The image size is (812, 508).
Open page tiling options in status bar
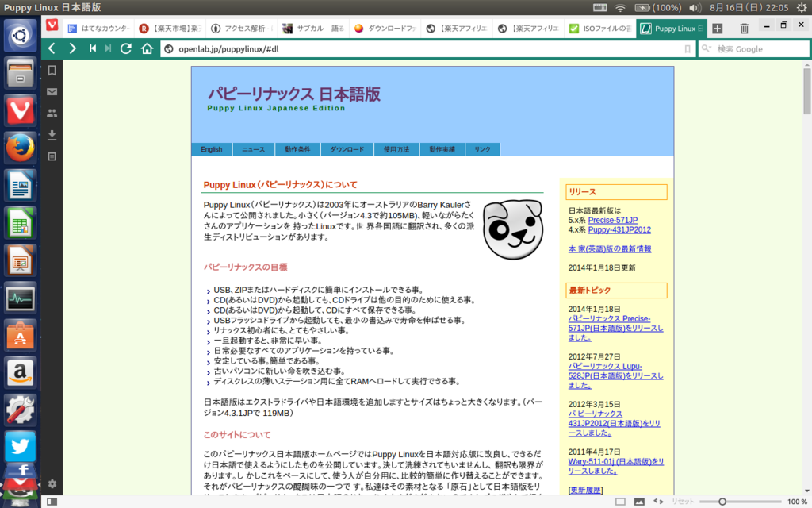pos(620,502)
